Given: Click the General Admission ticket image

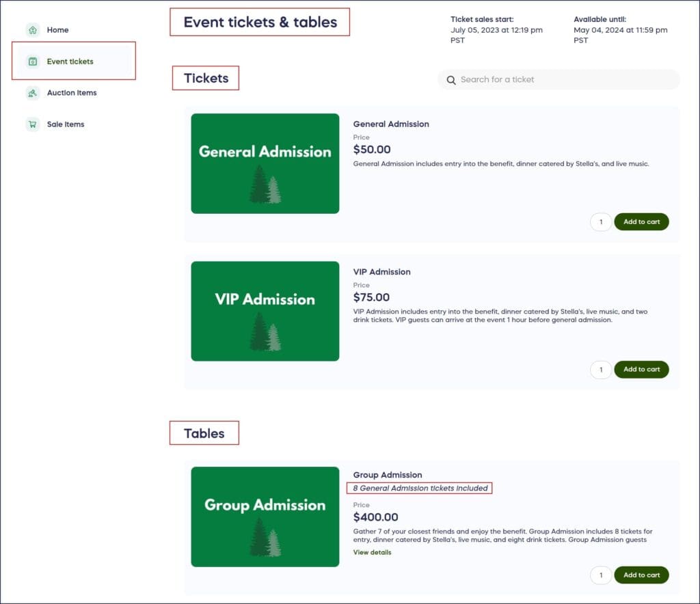Looking at the screenshot, I should point(265,163).
